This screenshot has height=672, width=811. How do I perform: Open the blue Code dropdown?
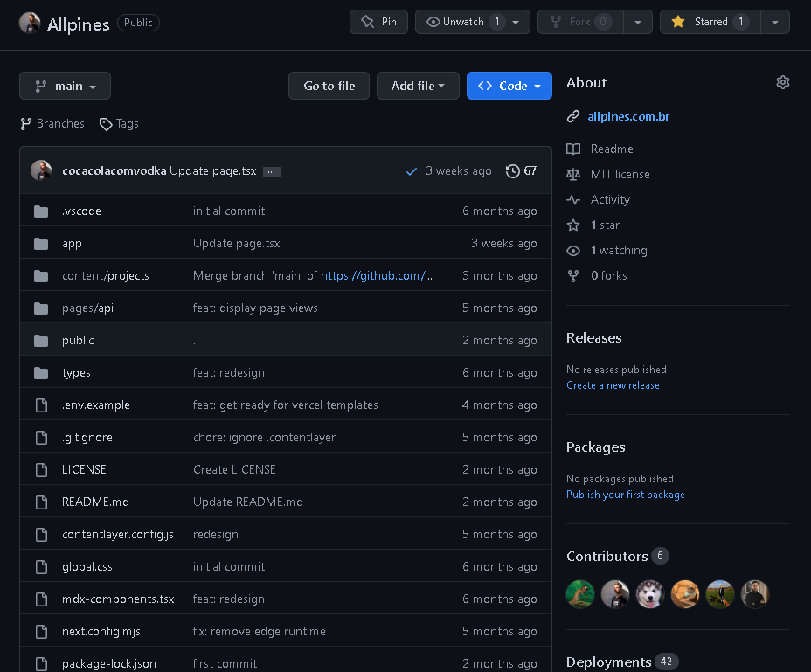[x=509, y=86]
